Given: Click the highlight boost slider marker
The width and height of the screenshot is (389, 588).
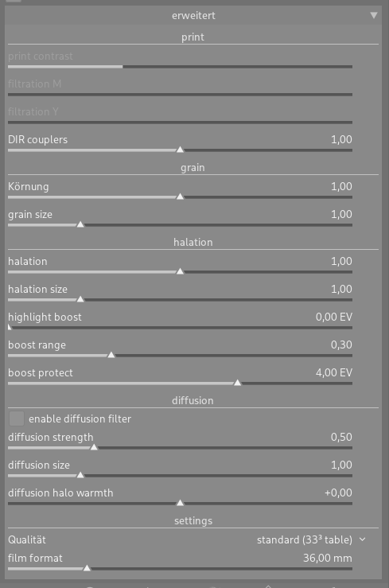Looking at the screenshot, I should pyautogui.click(x=10, y=327).
